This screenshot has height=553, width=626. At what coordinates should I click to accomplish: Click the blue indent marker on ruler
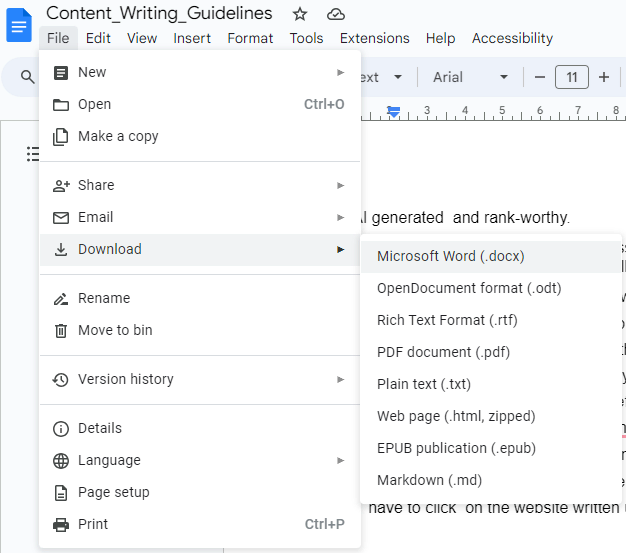point(394,111)
